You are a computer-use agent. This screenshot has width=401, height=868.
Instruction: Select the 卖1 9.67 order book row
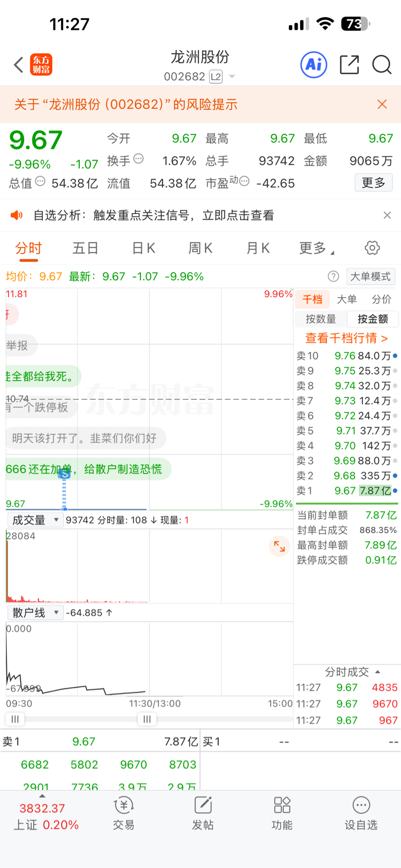(347, 491)
